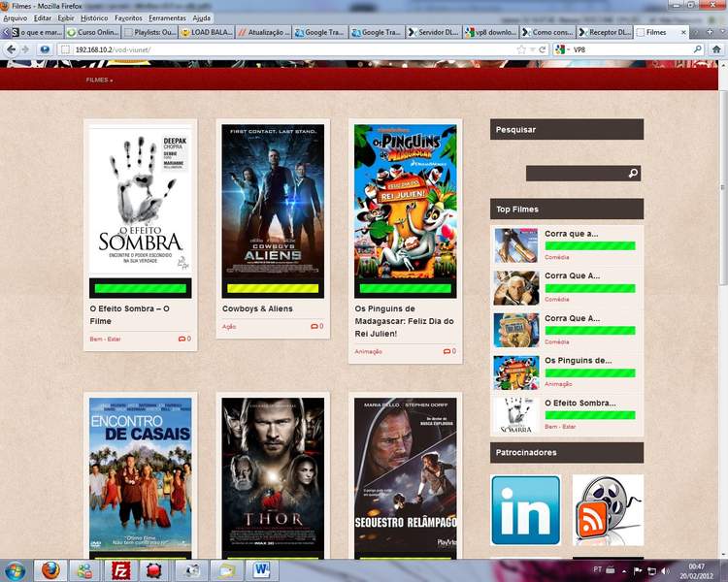The width and height of the screenshot is (728, 582).
Task: Open the Home page icon
Action: (716, 49)
